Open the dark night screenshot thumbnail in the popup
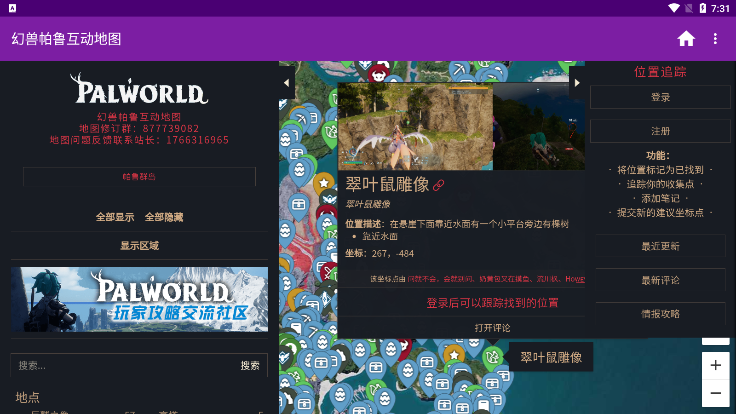 point(539,127)
